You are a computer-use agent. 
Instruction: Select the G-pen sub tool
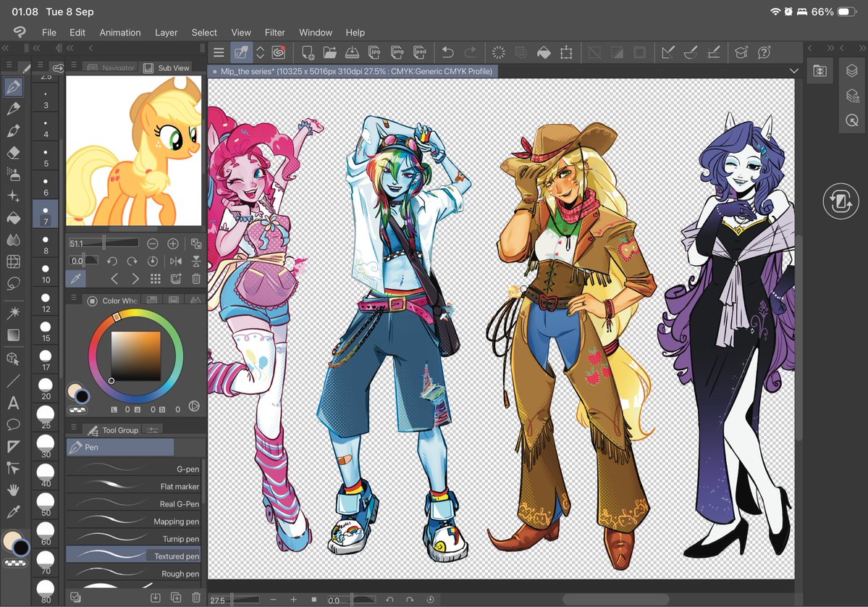(x=133, y=469)
